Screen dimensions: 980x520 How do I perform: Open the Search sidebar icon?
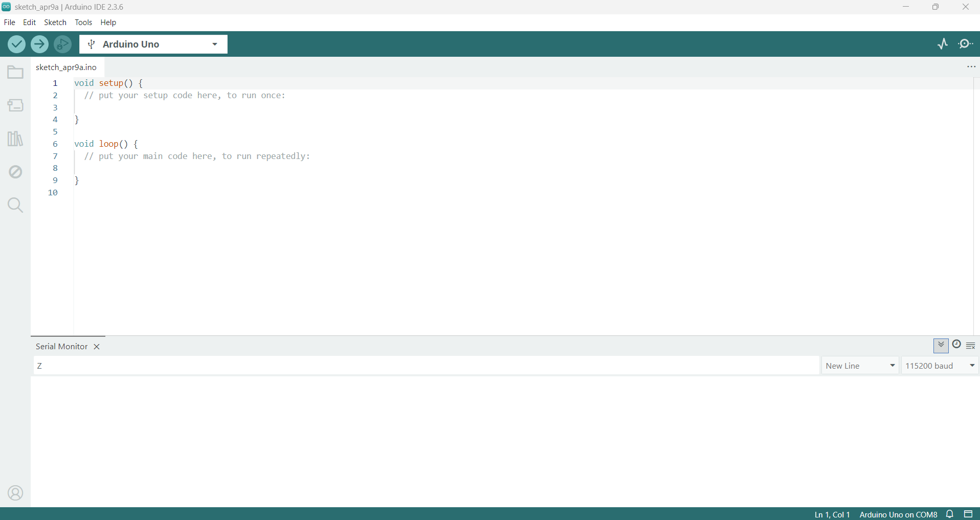point(15,205)
